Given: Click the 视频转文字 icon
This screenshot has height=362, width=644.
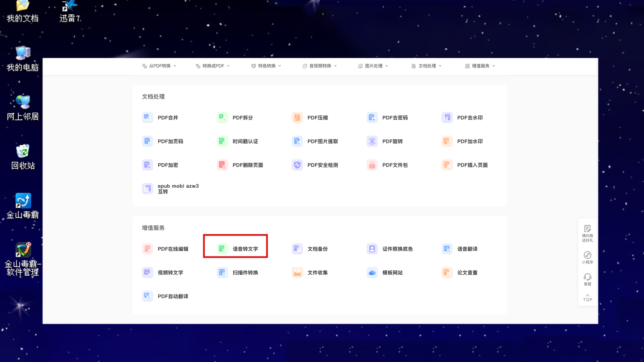Looking at the screenshot, I should 148,273.
